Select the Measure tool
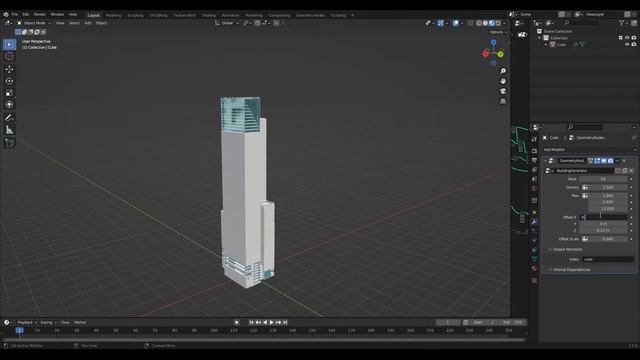This screenshot has height=360, width=640. 9,130
